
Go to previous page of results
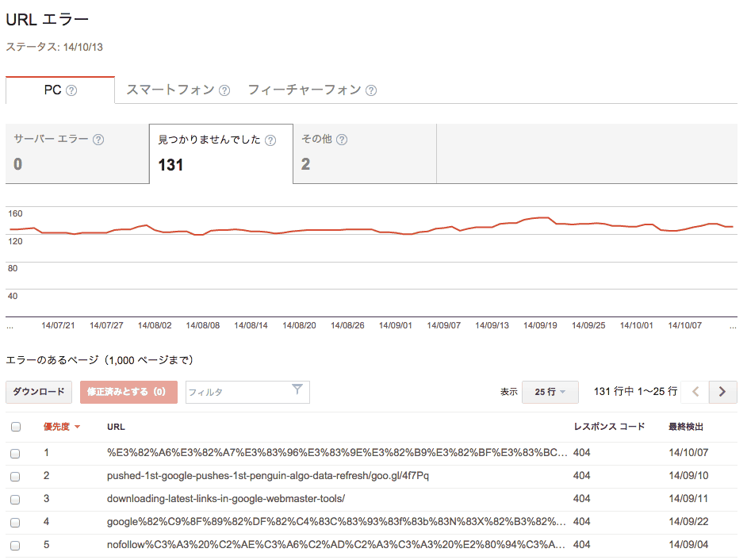tap(695, 392)
